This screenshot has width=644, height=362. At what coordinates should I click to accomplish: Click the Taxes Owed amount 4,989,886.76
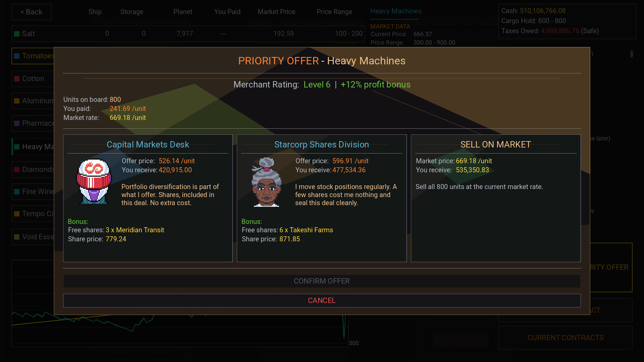click(560, 31)
